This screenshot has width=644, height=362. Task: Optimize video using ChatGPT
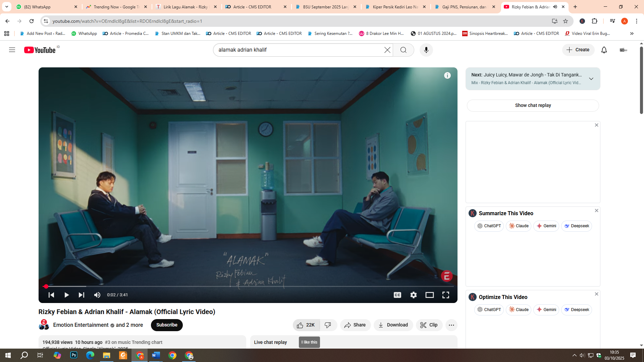click(x=489, y=310)
